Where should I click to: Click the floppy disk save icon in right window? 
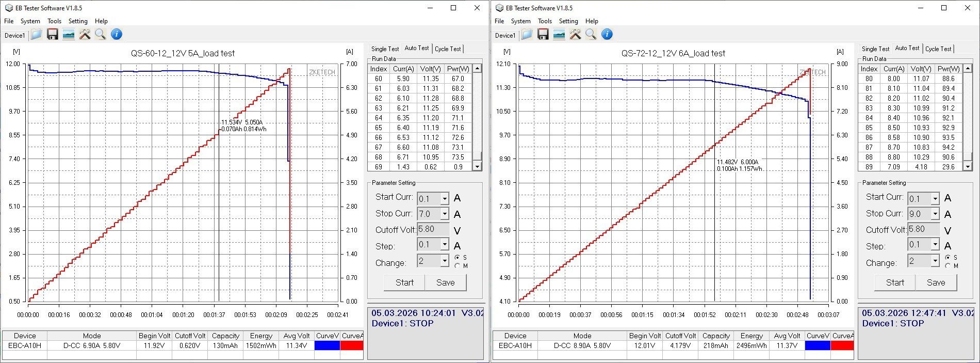[543, 35]
